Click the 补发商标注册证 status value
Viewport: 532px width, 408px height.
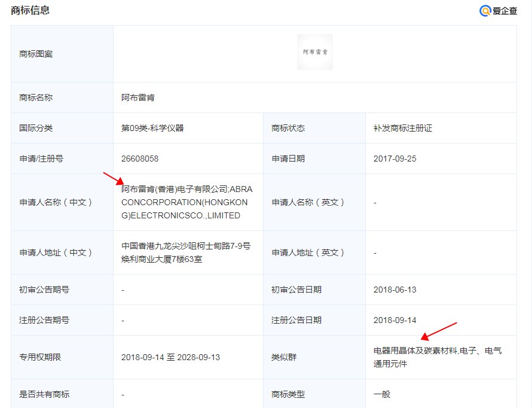[x=403, y=128]
